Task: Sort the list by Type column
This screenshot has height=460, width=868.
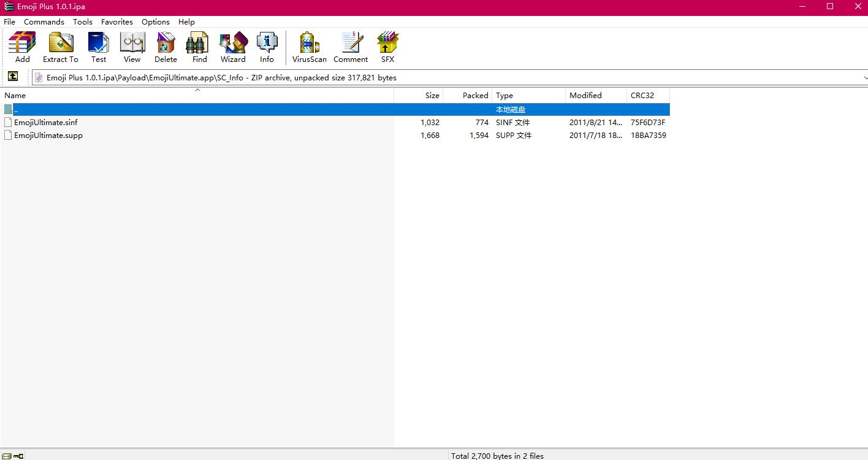Action: [529, 95]
